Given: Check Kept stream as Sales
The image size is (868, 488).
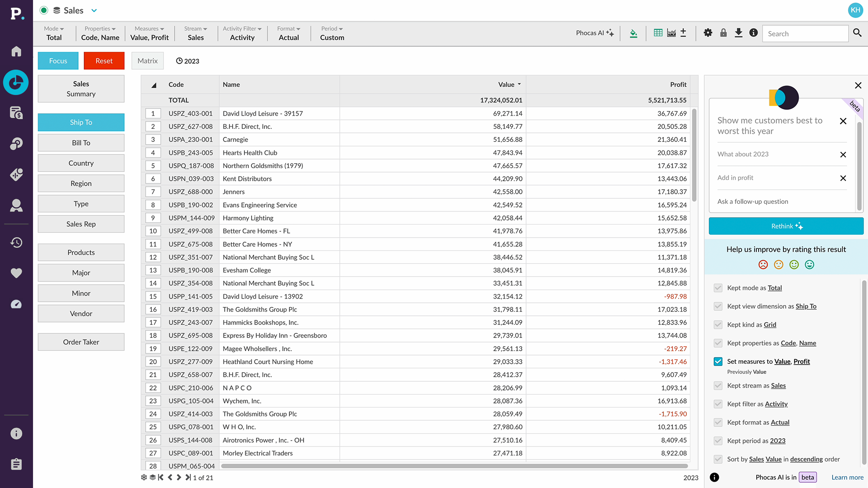Looking at the screenshot, I should [718, 385].
